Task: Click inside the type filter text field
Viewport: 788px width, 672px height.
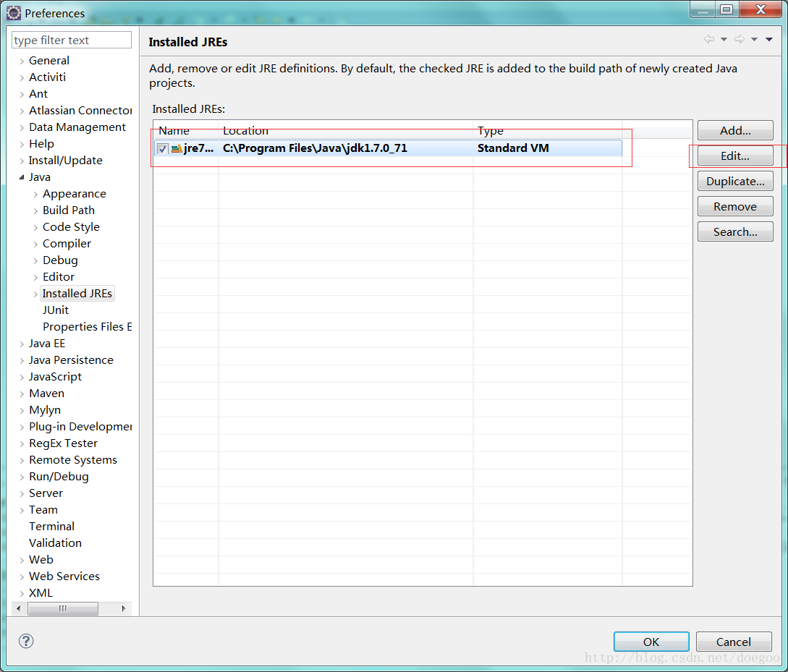Action: [x=70, y=40]
